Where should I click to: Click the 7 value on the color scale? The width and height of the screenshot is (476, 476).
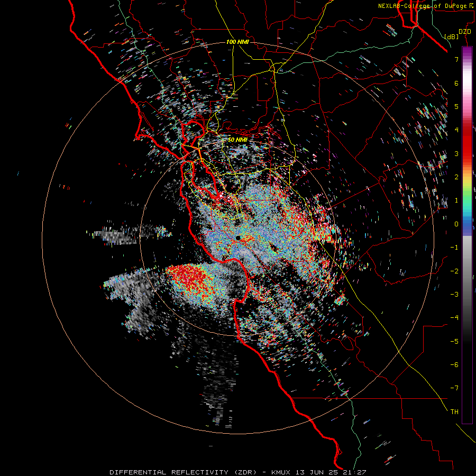(x=456, y=59)
